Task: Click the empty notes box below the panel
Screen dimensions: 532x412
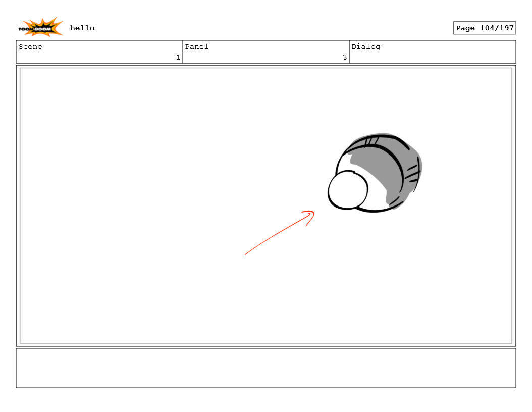Action: 266,368
